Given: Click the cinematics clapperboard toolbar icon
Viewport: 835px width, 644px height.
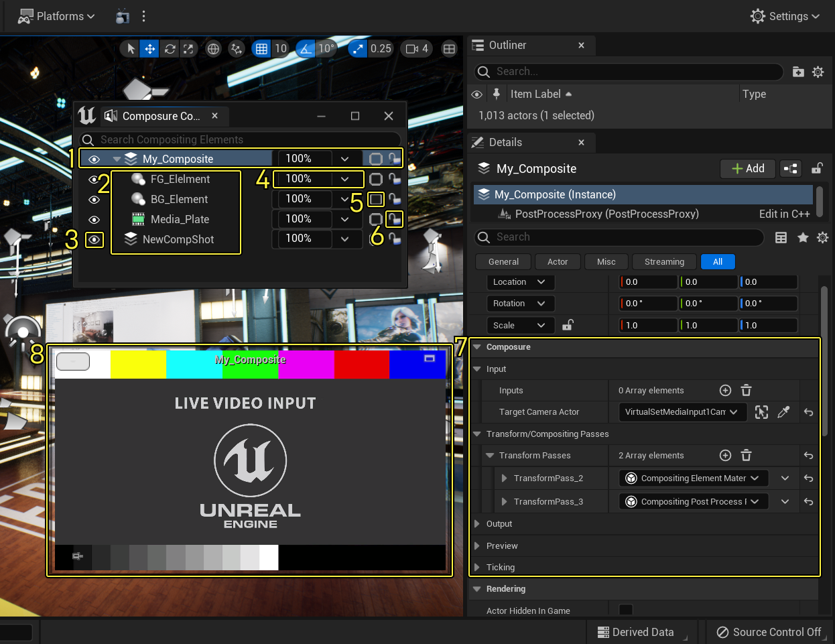Looking at the screenshot, I should point(122,16).
